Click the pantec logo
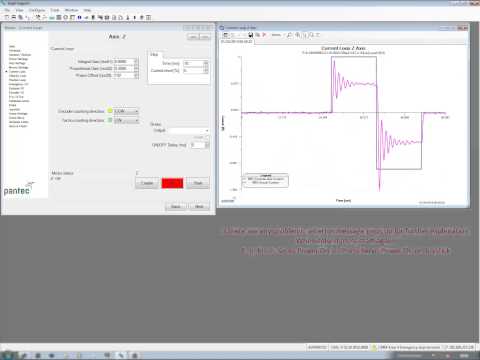480x360 pixels. click(19, 189)
